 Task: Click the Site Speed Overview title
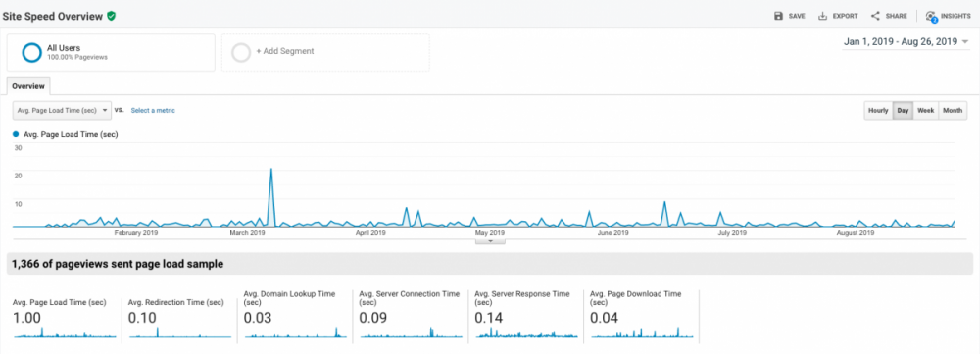53,17
